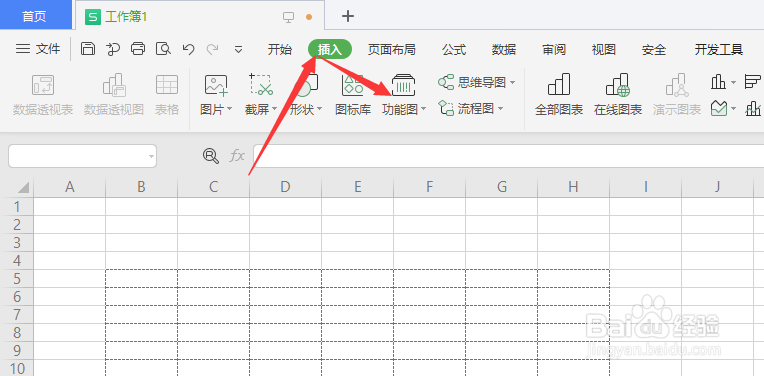Open the 文件 menu
This screenshot has width=764, height=376.
(x=38, y=49)
